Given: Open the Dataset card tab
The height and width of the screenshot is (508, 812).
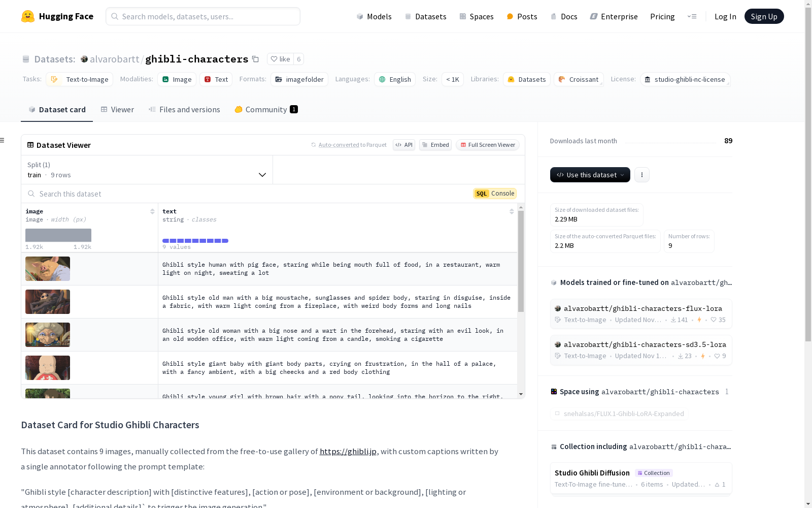Looking at the screenshot, I should coord(57,109).
